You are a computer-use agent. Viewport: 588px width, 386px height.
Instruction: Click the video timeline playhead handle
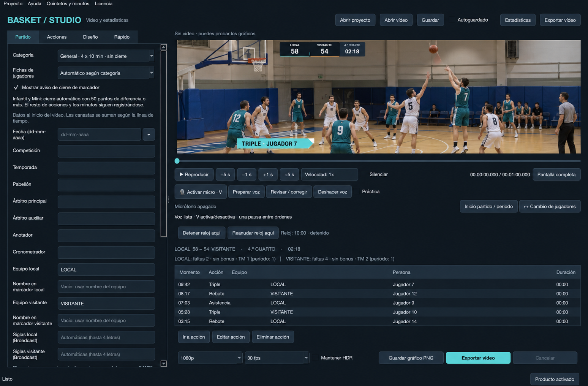pyautogui.click(x=177, y=161)
